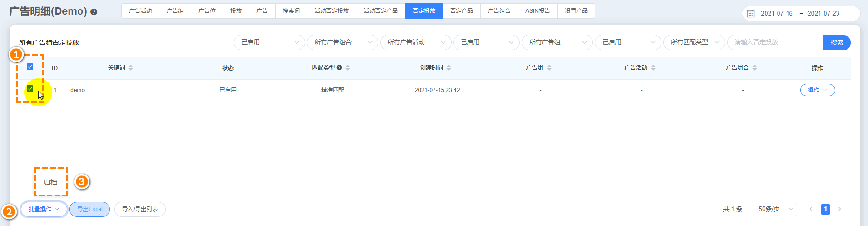
Task: Focus the 请输入否定投放 search field
Action: click(775, 42)
